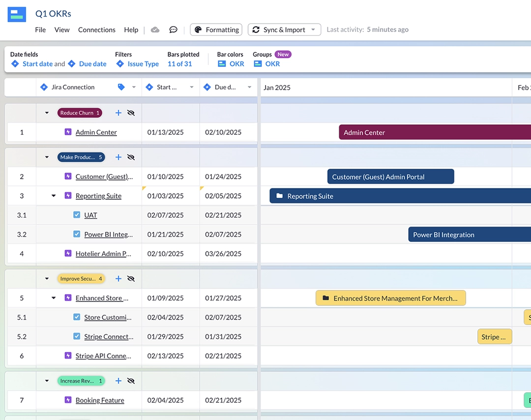The width and height of the screenshot is (531, 420).
Task: Click 11 of 31 bars plotted
Action: [x=180, y=63]
